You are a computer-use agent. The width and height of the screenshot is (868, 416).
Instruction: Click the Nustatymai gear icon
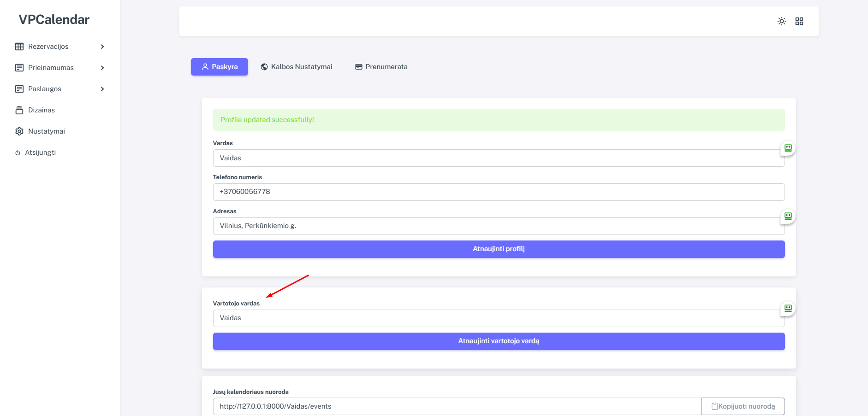[x=19, y=131]
